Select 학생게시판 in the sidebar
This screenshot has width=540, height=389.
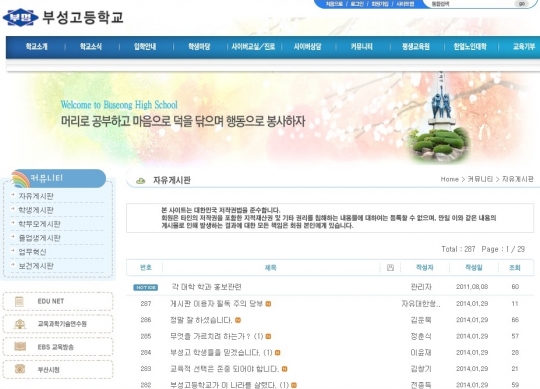(36, 210)
